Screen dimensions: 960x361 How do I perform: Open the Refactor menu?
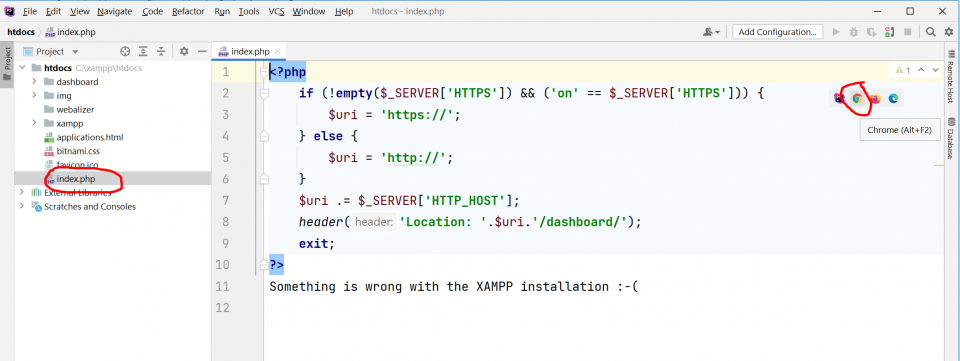[188, 11]
